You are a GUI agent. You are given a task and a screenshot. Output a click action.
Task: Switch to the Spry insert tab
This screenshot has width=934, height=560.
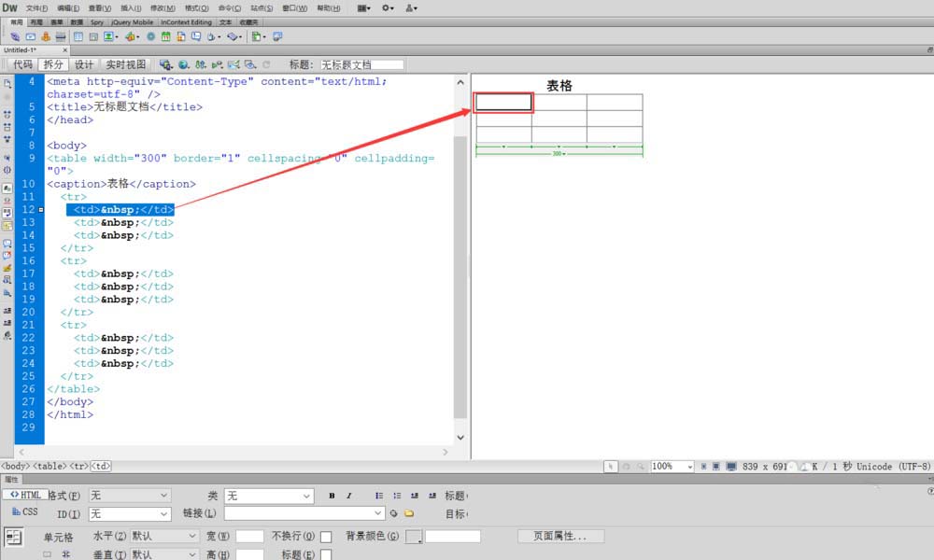point(97,21)
